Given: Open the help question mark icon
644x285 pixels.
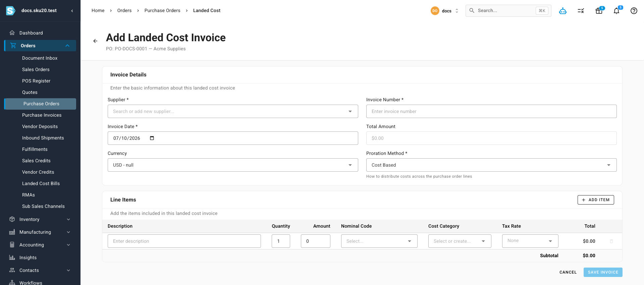Looking at the screenshot, I should click(x=634, y=11).
